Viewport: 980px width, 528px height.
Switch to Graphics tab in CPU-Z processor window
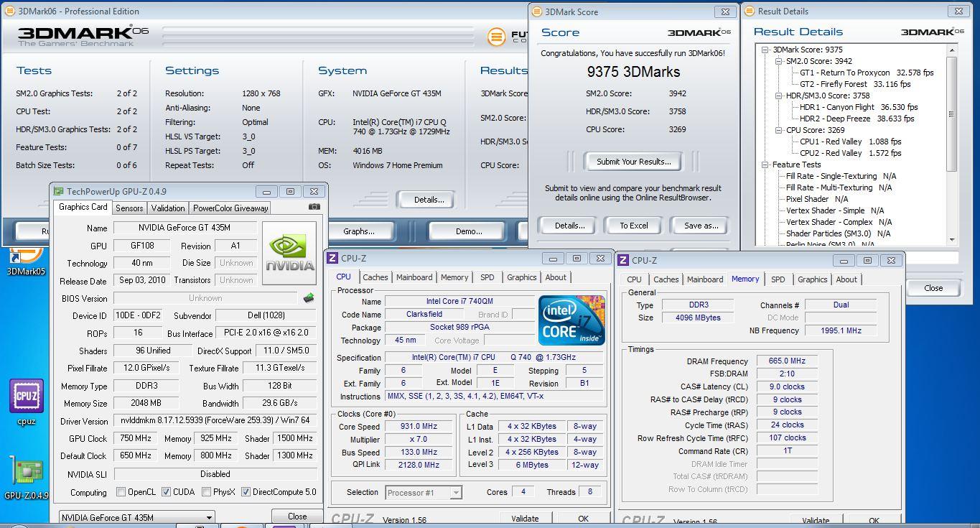click(x=522, y=277)
